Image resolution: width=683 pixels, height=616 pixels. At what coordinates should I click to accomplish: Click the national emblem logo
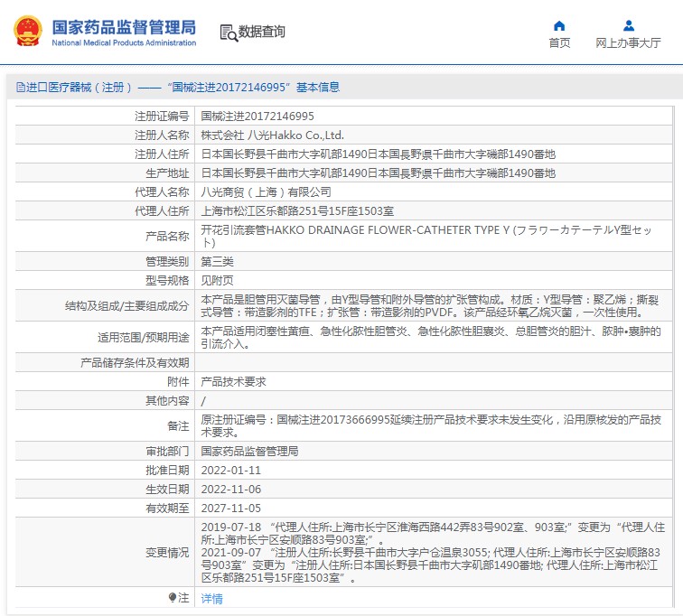coord(28,31)
